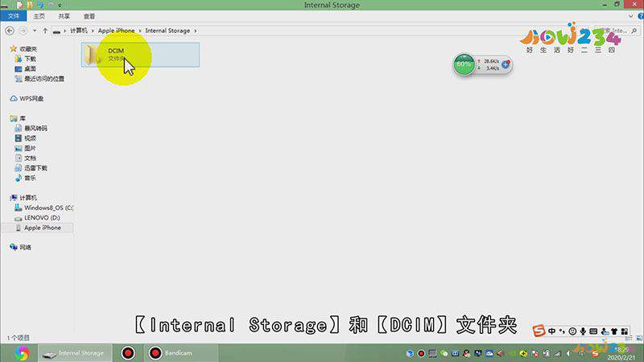Image resolution: width=644 pixels, height=362 pixels.
Task: Open the LENOVO (D:) drive
Action: tap(42, 217)
